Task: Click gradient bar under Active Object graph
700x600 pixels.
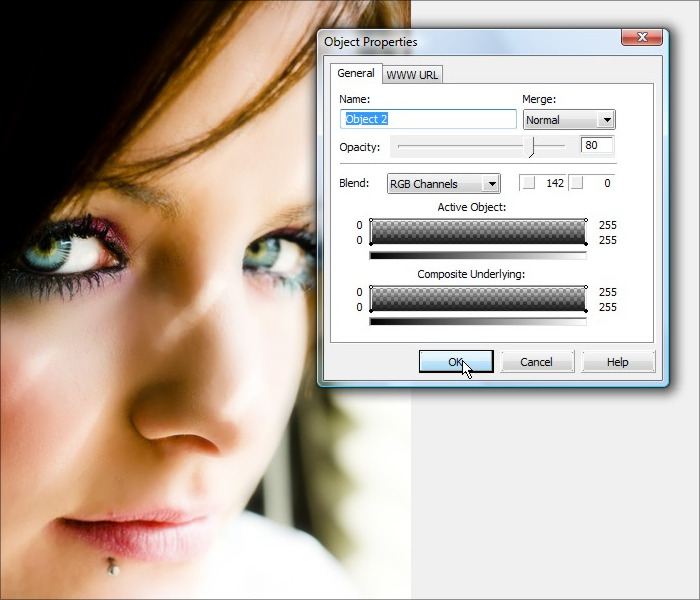Action: pyautogui.click(x=478, y=255)
